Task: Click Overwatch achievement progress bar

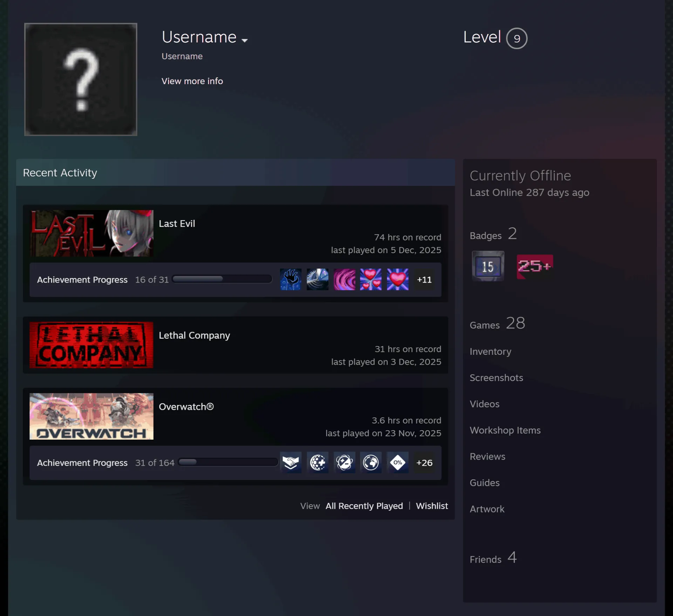Action: (x=228, y=462)
